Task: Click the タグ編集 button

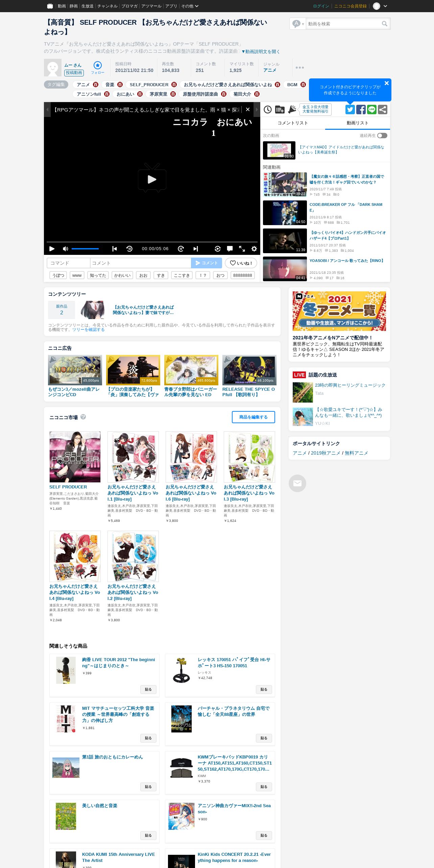Action: click(56, 85)
